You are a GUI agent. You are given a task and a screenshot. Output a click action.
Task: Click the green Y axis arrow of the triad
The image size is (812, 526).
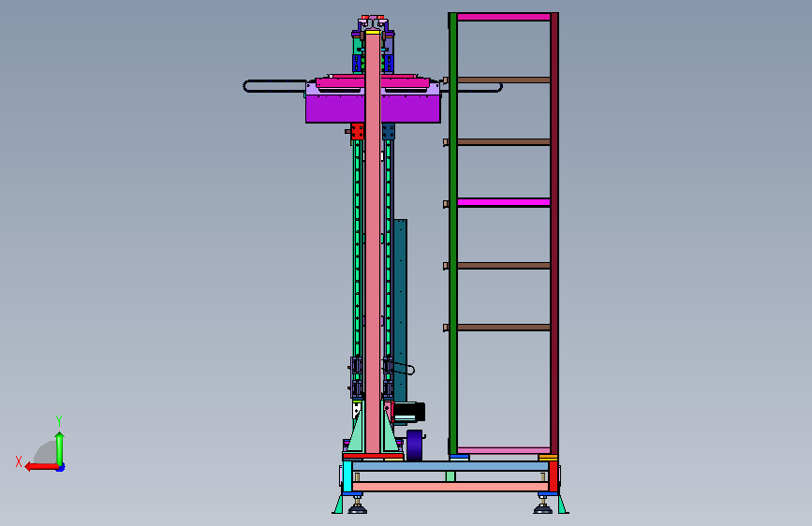tap(60, 448)
